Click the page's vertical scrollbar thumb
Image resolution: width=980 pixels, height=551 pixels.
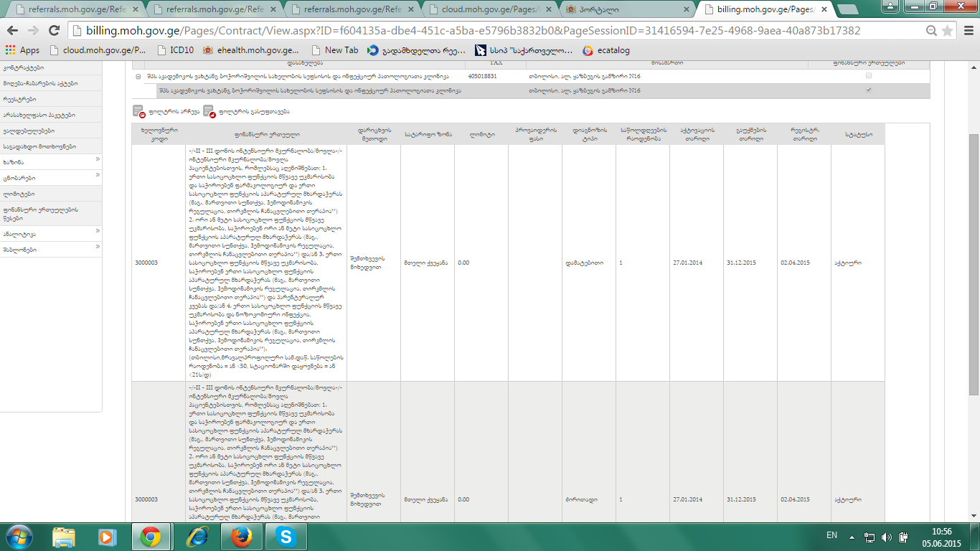point(974,263)
